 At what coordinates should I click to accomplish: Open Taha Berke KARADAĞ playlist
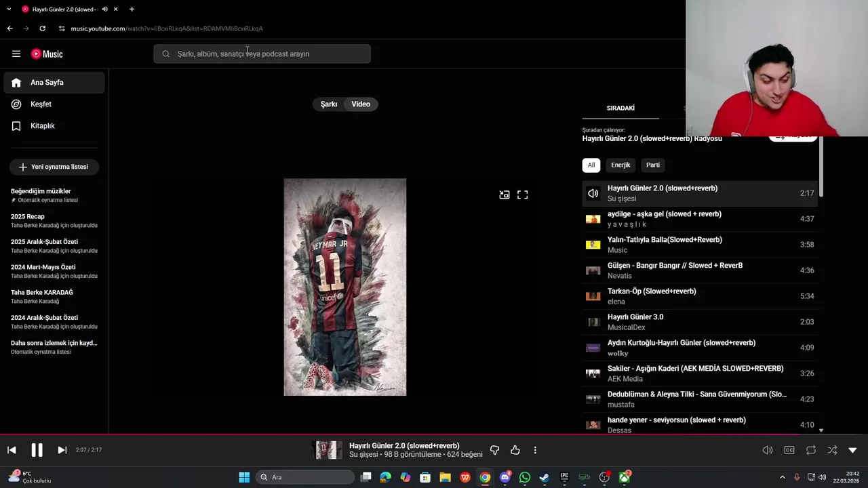54,296
